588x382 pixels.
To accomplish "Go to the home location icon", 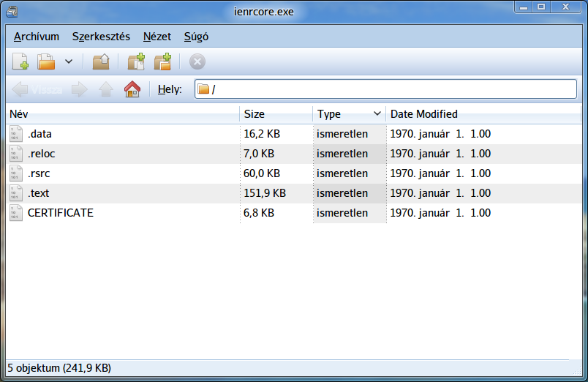I will tap(132, 89).
